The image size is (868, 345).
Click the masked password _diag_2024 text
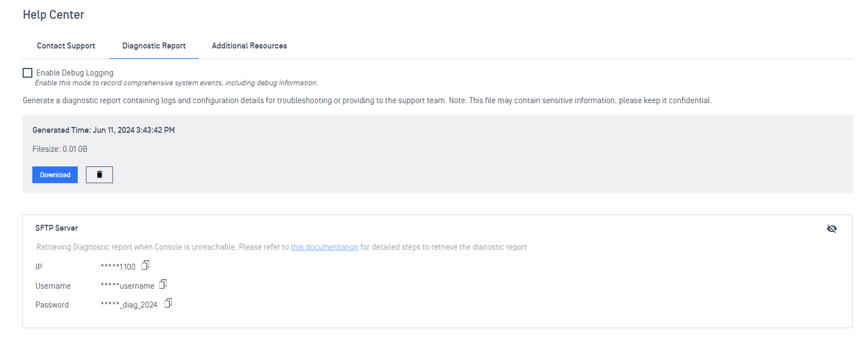pyautogui.click(x=129, y=305)
